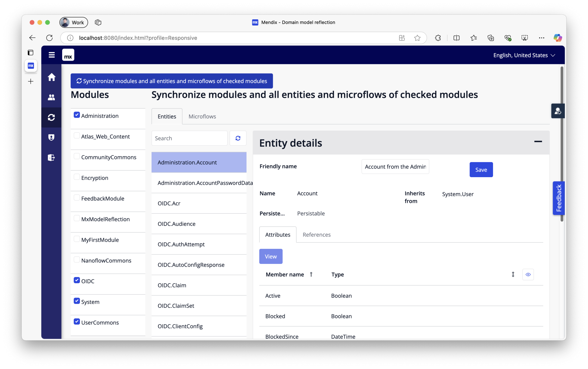This screenshot has height=369, width=588.
Task: Go to Home in left sidebar
Action: [x=51, y=77]
